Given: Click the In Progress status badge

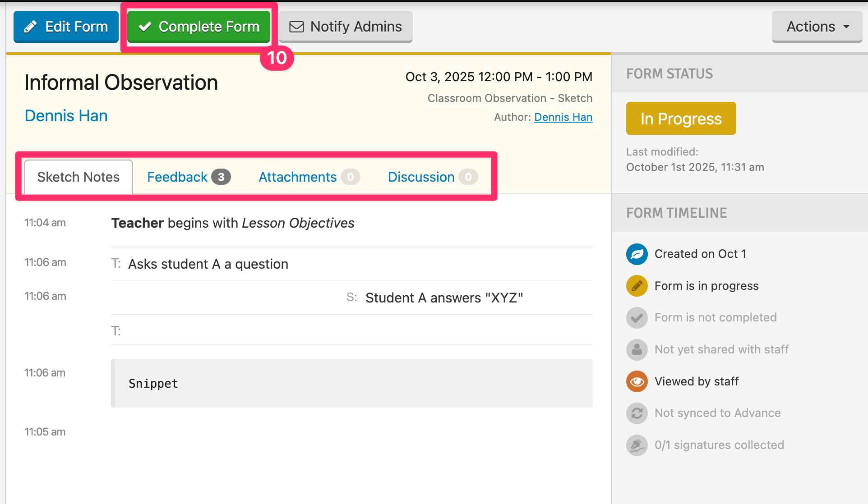Looking at the screenshot, I should [681, 119].
